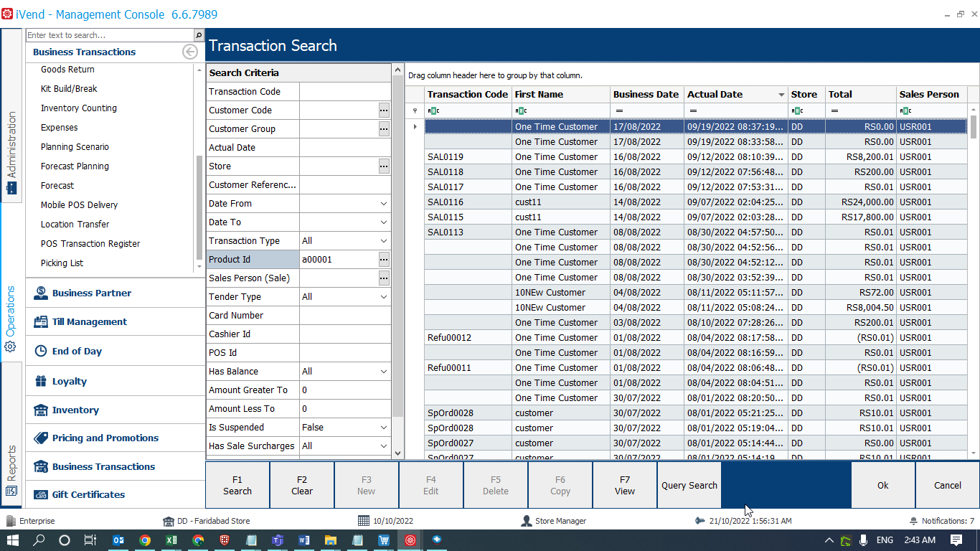Open the Gift Certificates module

pyautogui.click(x=88, y=495)
